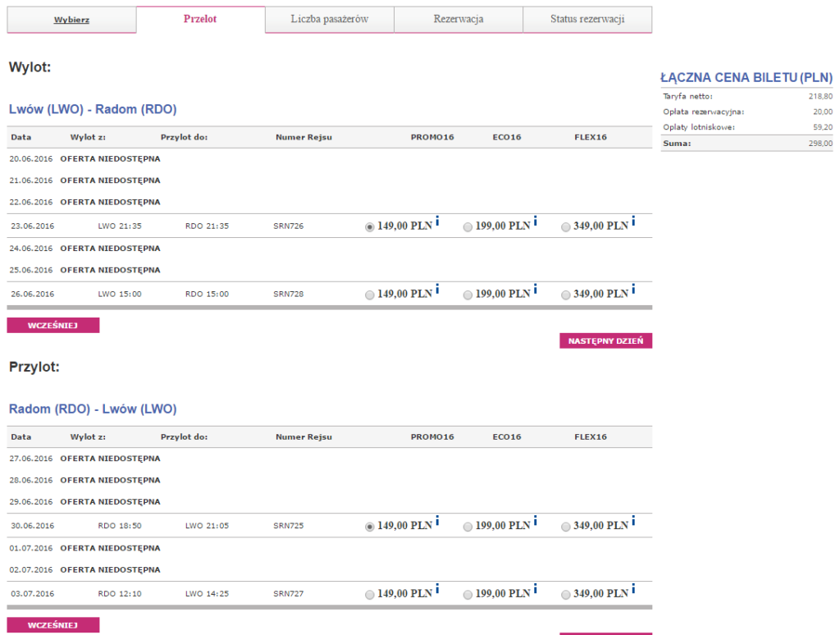Open info icon for 23.06.2016 ECO16 fare

click(535, 221)
